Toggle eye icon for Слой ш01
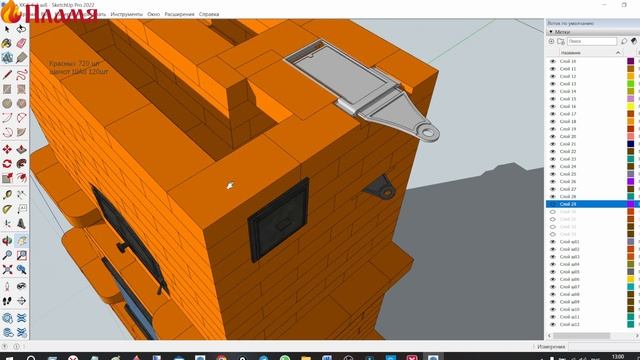Viewport: 640px width, 360px height. (x=553, y=242)
